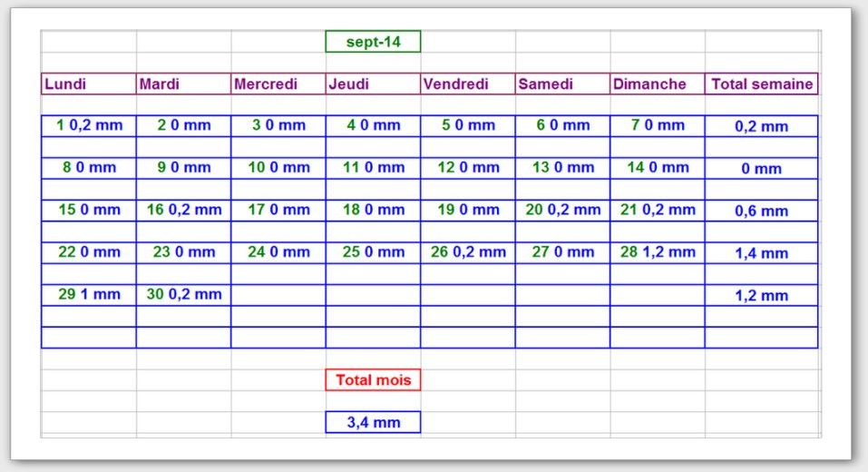Click the Lundi column header
The height and width of the screenshot is (472, 868).
89,84
